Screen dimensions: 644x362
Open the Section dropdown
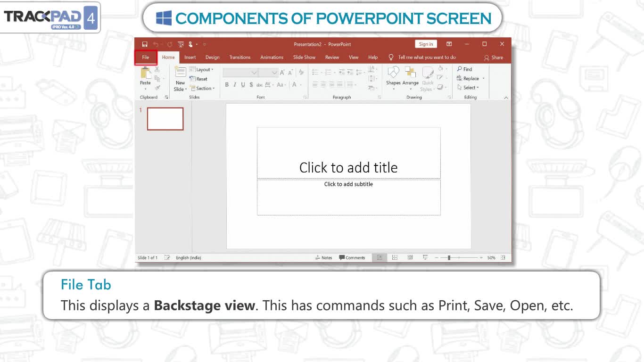click(202, 88)
